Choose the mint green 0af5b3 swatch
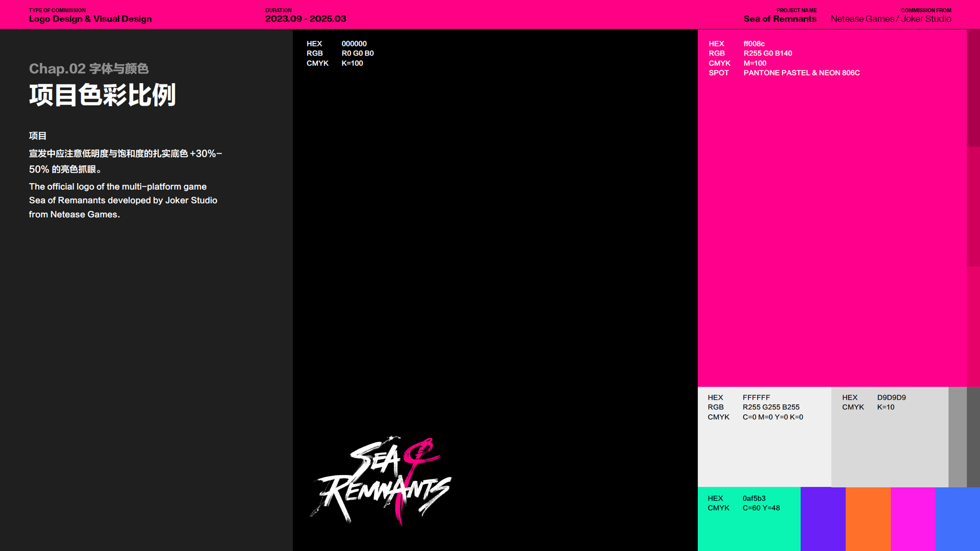Viewport: 980px width, 551px height. (x=749, y=519)
